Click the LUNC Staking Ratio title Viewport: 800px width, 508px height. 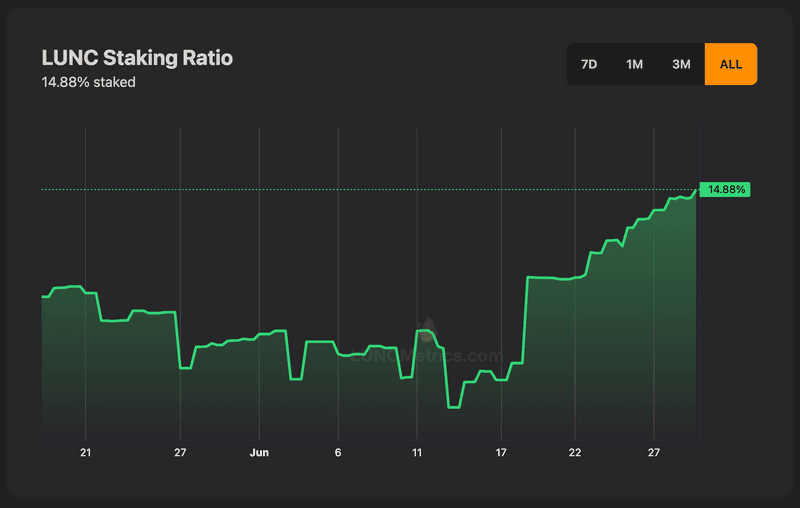[137, 58]
